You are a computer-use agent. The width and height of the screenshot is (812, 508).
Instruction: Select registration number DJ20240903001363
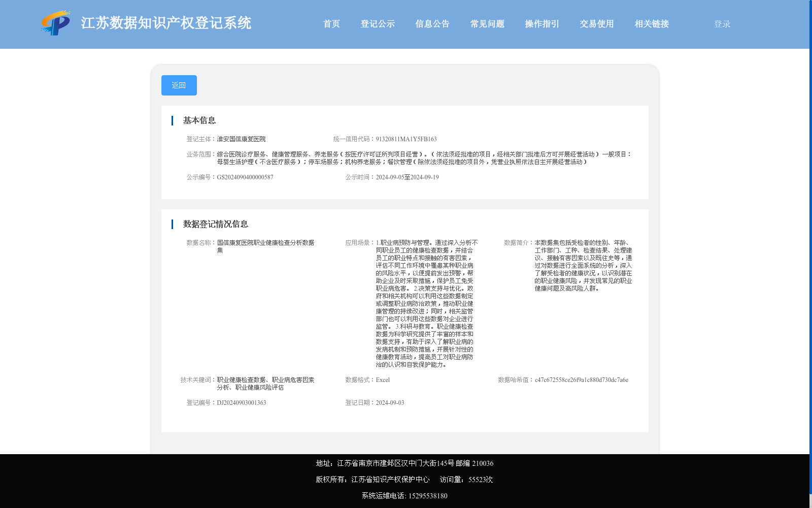(242, 403)
